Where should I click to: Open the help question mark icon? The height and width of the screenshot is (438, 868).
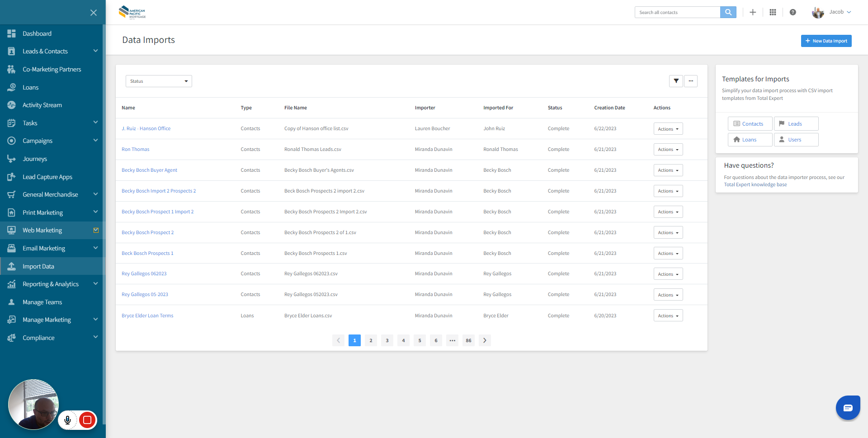(x=793, y=12)
